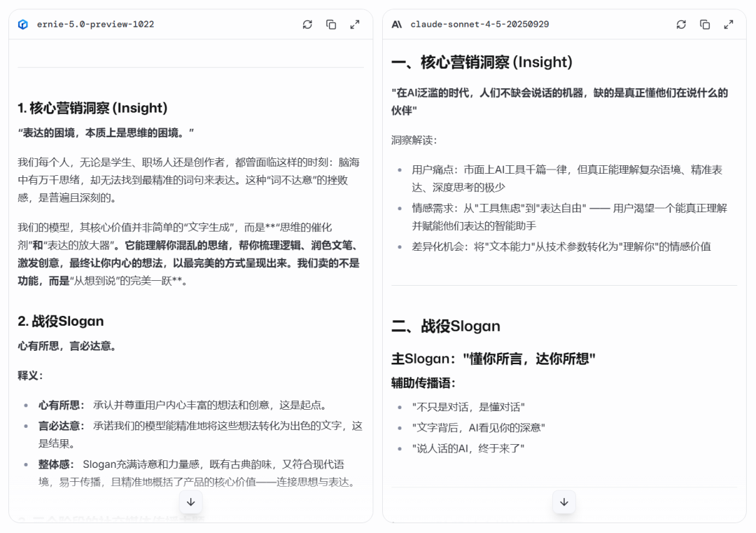
Task: Copy the ernie-5.0 panel output
Action: pos(331,25)
